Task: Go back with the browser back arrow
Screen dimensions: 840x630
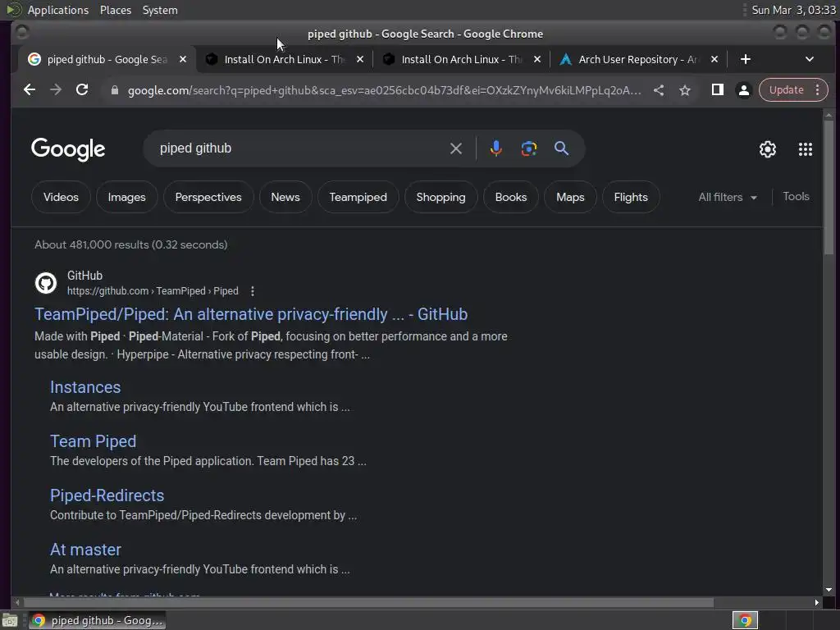Action: 30,90
